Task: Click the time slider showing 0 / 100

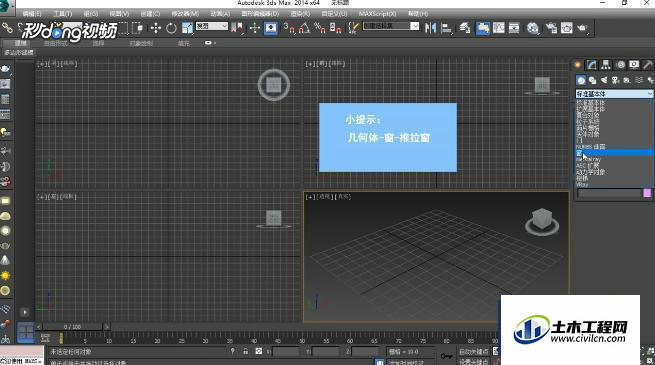Action: point(73,327)
